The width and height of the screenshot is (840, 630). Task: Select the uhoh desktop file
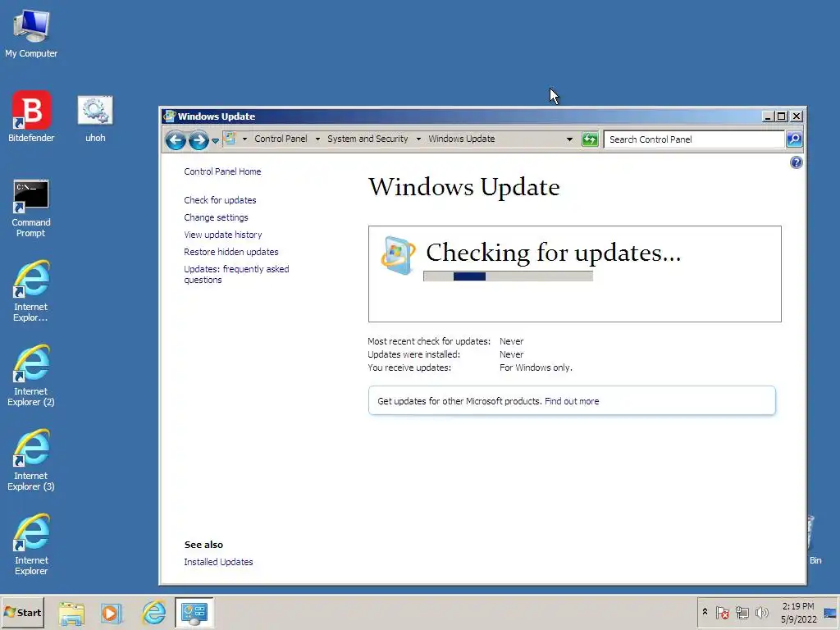coord(95,118)
